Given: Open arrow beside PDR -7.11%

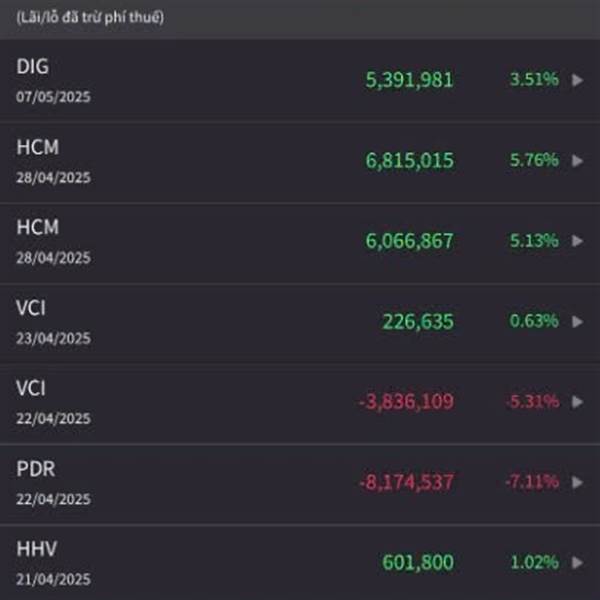Looking at the screenshot, I should coord(577,482).
